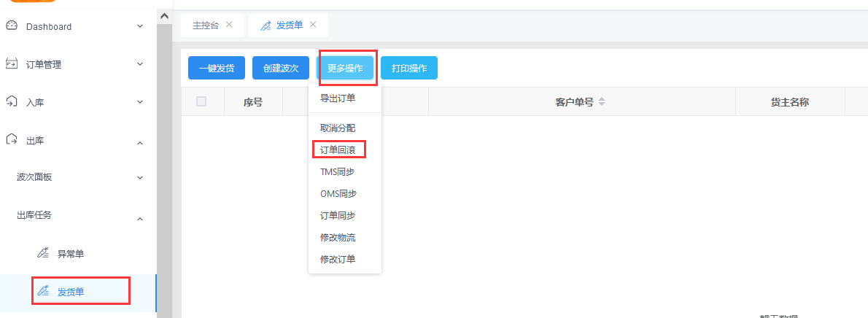Click the sidebar scrollbar up arrow
This screenshot has height=318, width=868.
coord(164,16)
